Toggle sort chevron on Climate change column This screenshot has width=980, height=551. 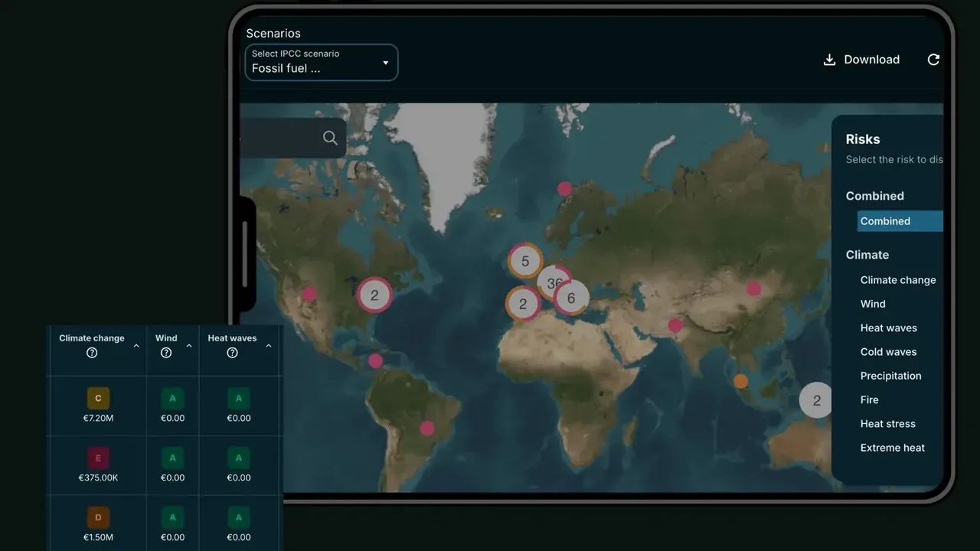pos(136,346)
